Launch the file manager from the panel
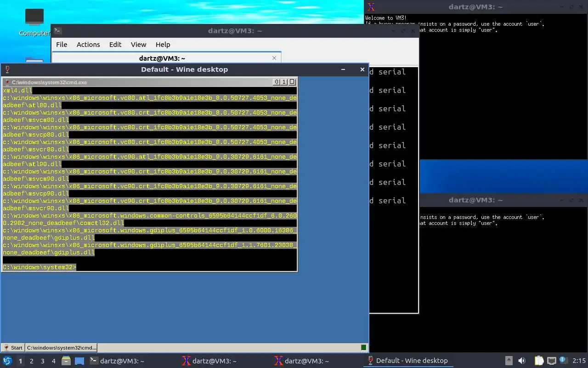Screen dimensions: 588x368 click(66, 361)
